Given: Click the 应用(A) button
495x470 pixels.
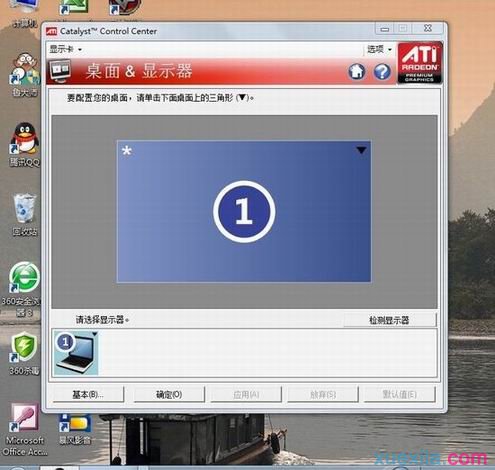Looking at the screenshot, I should tap(246, 395).
